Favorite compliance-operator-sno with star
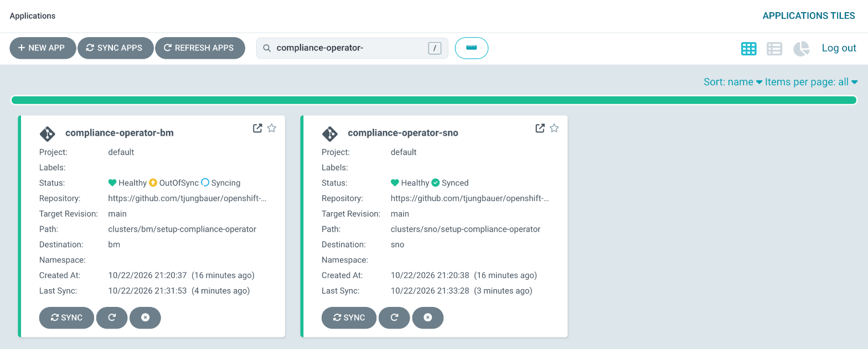Viewport: 868px width, 349px height. 554,128
